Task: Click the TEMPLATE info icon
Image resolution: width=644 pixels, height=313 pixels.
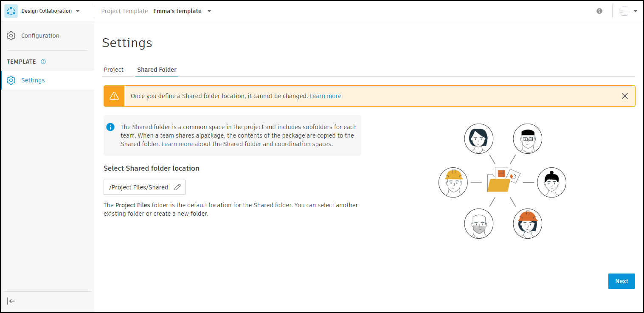Action: tap(43, 62)
